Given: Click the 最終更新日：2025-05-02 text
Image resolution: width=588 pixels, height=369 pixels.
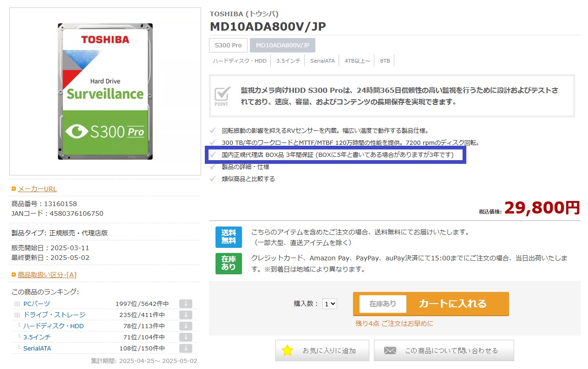Looking at the screenshot, I should (x=50, y=258).
